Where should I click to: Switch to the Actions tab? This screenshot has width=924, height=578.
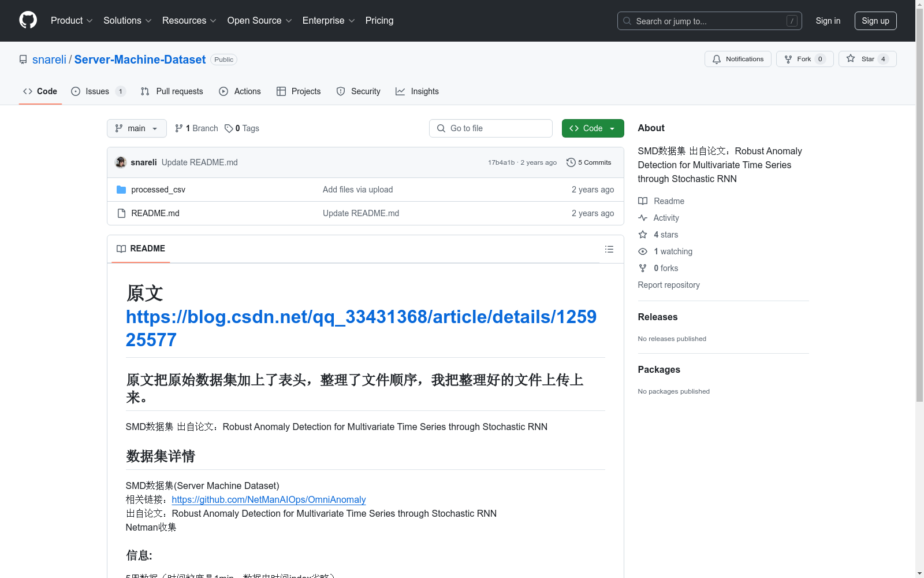pyautogui.click(x=240, y=91)
